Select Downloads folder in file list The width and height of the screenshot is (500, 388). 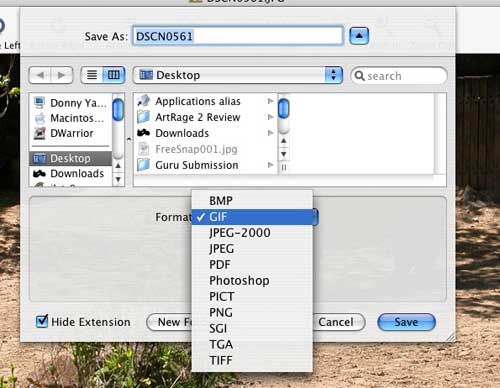[x=206, y=133]
